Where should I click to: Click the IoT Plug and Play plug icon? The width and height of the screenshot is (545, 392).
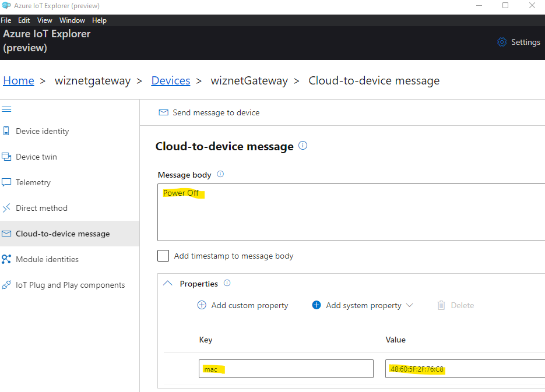tap(6, 285)
